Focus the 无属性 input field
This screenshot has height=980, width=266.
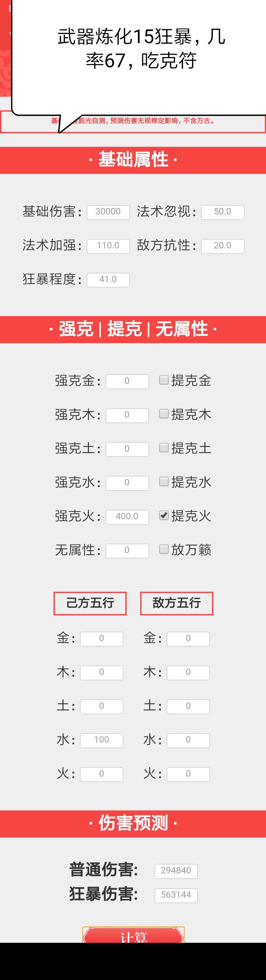click(x=127, y=551)
